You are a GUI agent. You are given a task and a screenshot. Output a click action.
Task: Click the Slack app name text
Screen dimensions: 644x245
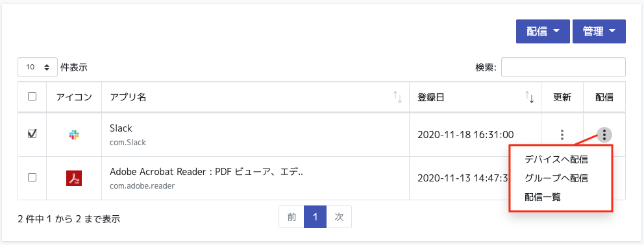coord(121,128)
